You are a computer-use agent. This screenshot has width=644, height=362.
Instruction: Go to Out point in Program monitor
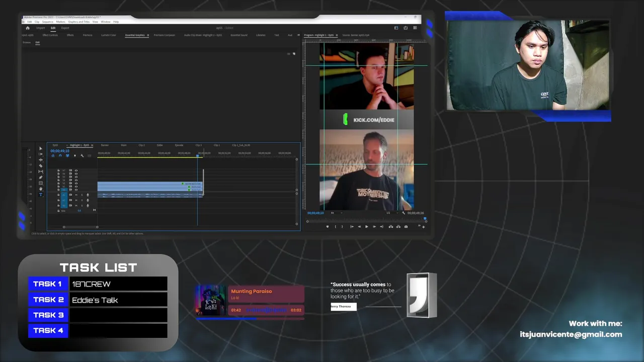[x=381, y=227]
